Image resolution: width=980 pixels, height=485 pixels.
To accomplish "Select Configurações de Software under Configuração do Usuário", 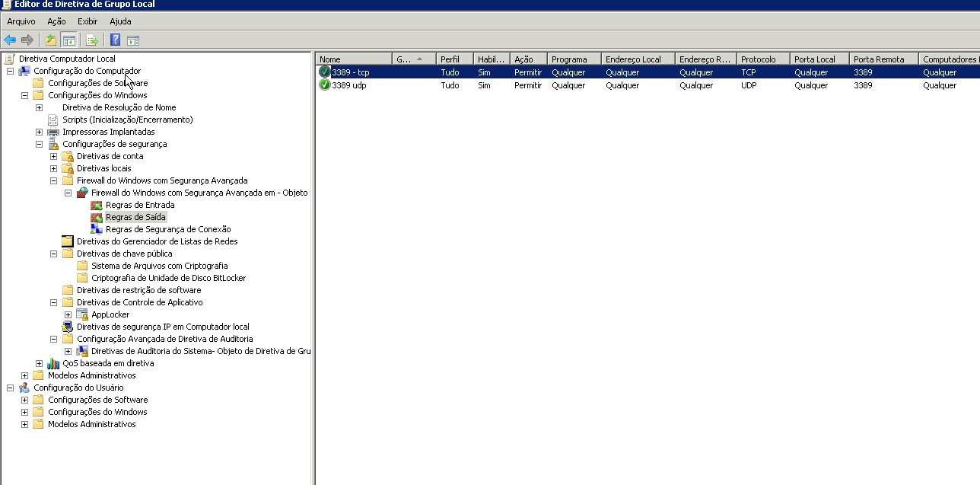I will click(97, 400).
